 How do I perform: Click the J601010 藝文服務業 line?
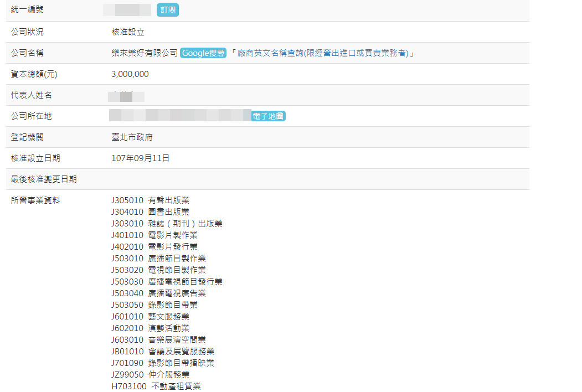click(150, 317)
